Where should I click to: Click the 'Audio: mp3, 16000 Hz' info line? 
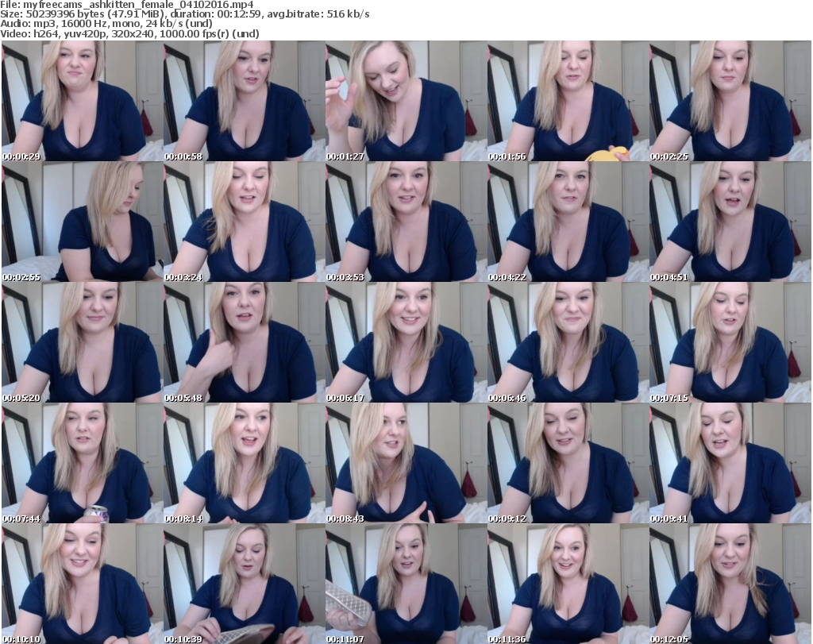pos(106,24)
